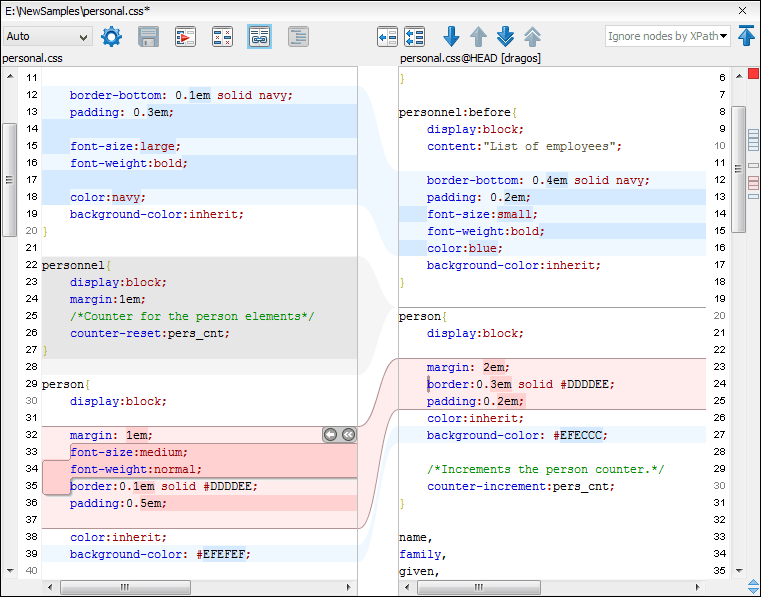Screen dimensions: 761x597
Task: Expand the Ignore nodes by XPath dropdown
Action: point(723,37)
